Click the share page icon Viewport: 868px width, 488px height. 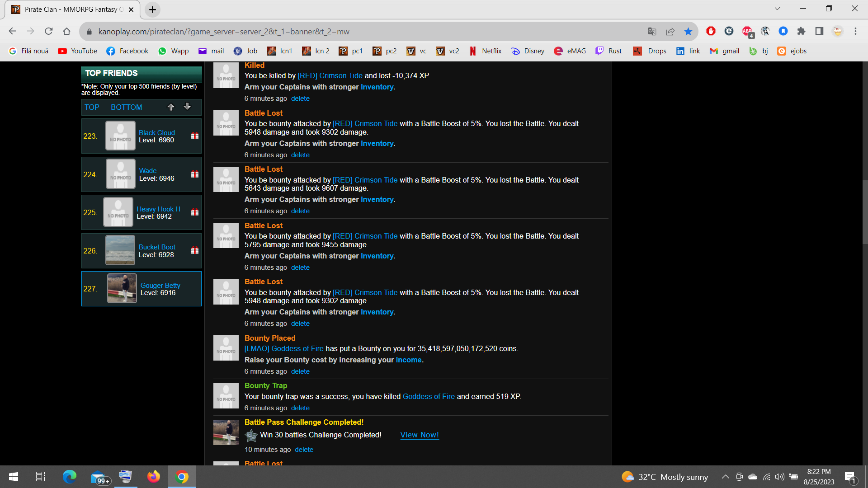point(670,31)
